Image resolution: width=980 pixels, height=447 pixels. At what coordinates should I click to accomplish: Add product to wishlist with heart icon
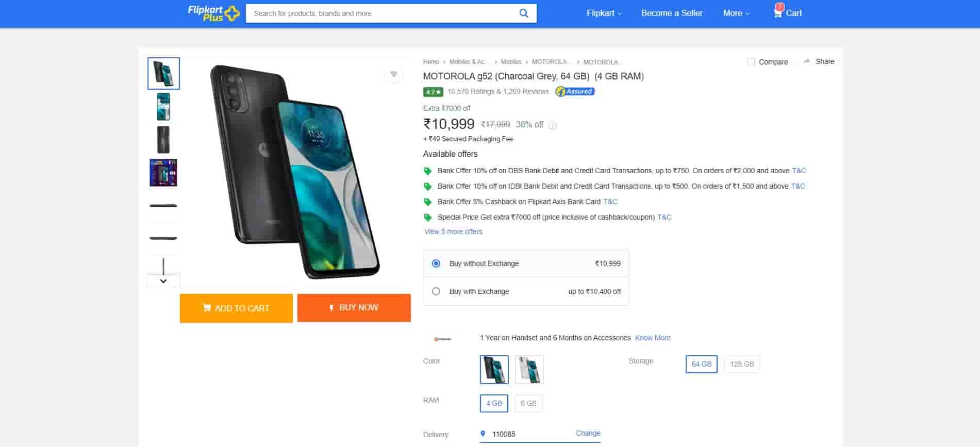(393, 75)
